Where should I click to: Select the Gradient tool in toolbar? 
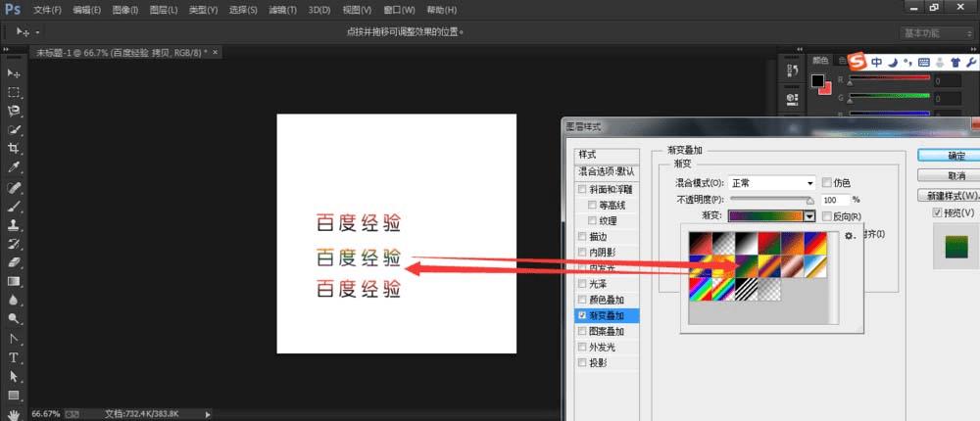[14, 282]
